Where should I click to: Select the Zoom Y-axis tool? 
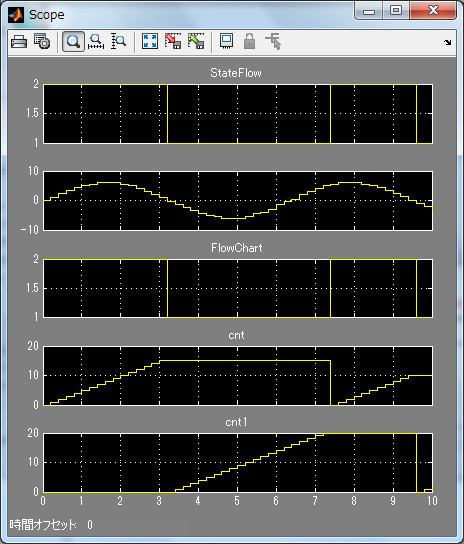tap(119, 42)
